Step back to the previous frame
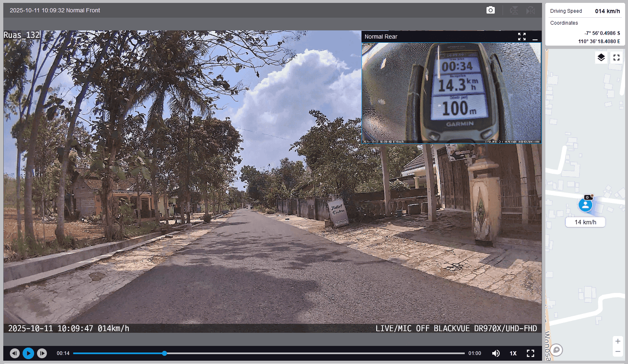The width and height of the screenshot is (628, 364). point(15,353)
